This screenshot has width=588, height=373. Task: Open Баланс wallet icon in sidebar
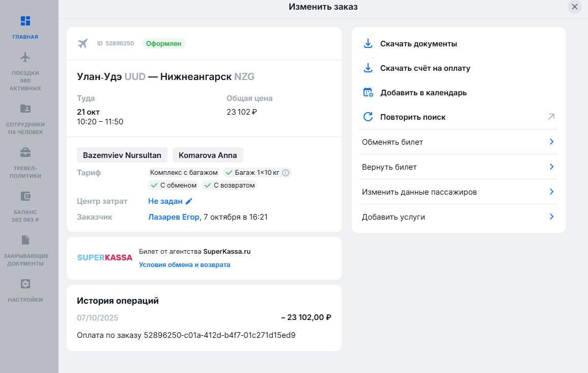(x=25, y=196)
